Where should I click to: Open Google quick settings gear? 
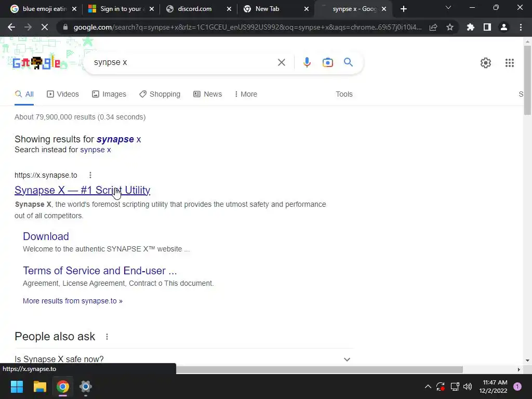pyautogui.click(x=486, y=63)
